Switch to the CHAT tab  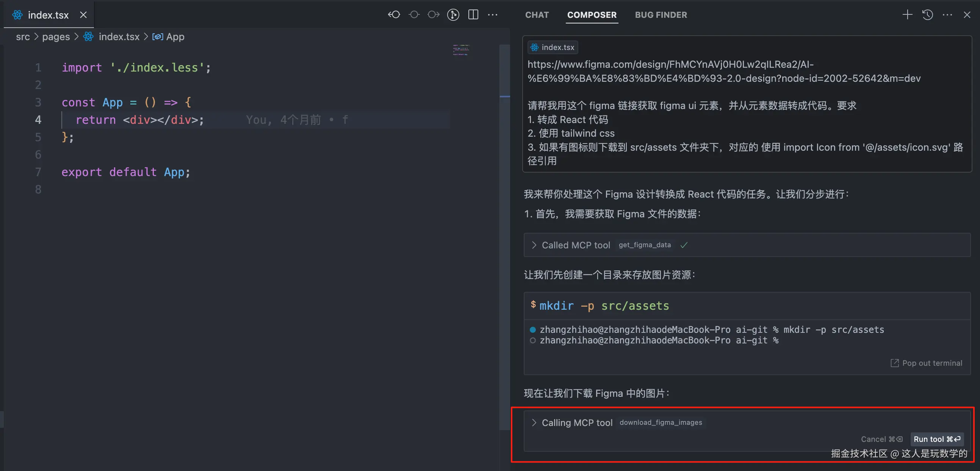[x=537, y=15]
